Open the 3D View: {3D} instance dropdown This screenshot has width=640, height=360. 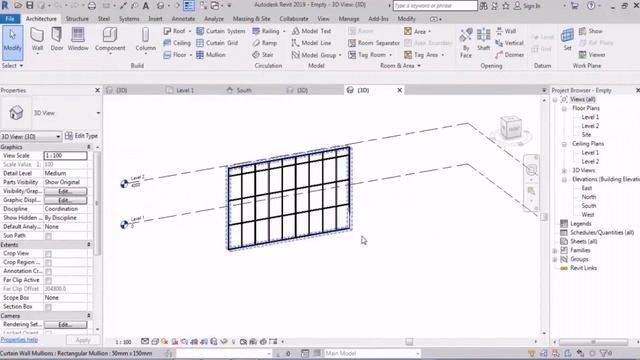click(58, 136)
